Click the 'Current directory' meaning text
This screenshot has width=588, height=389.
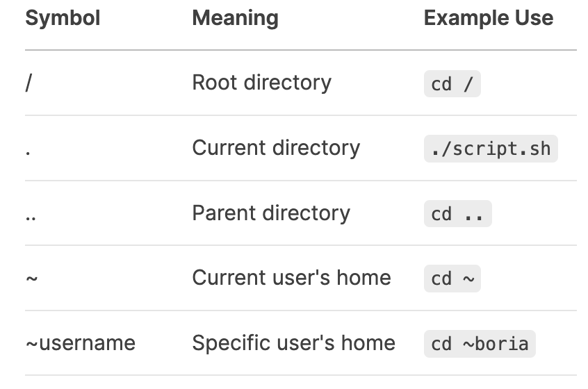tap(276, 148)
